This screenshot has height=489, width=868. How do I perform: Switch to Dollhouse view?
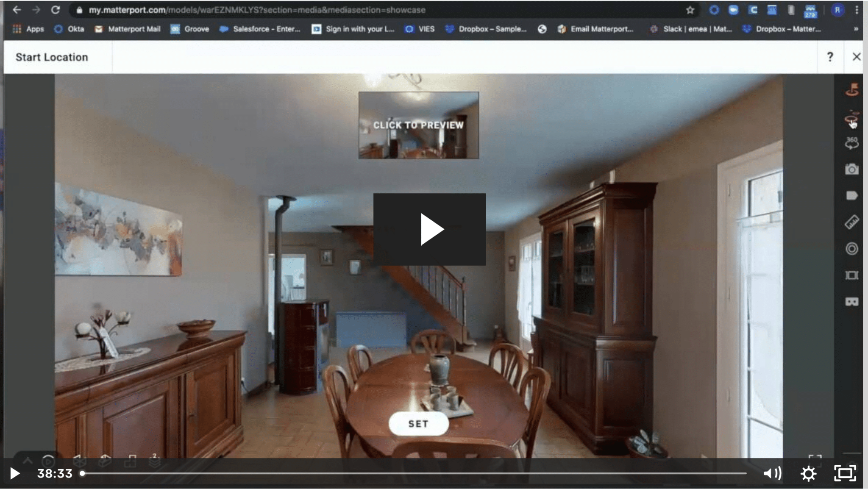pos(105,462)
